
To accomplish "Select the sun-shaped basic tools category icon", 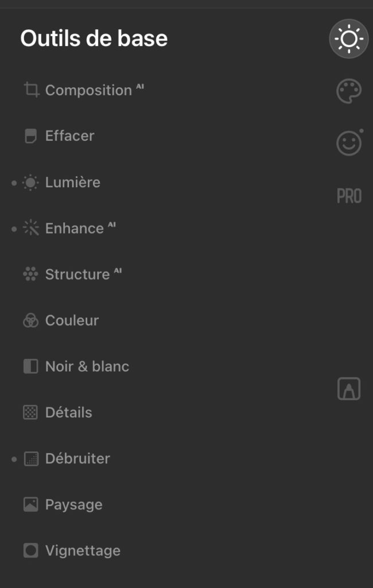I will (x=349, y=38).
